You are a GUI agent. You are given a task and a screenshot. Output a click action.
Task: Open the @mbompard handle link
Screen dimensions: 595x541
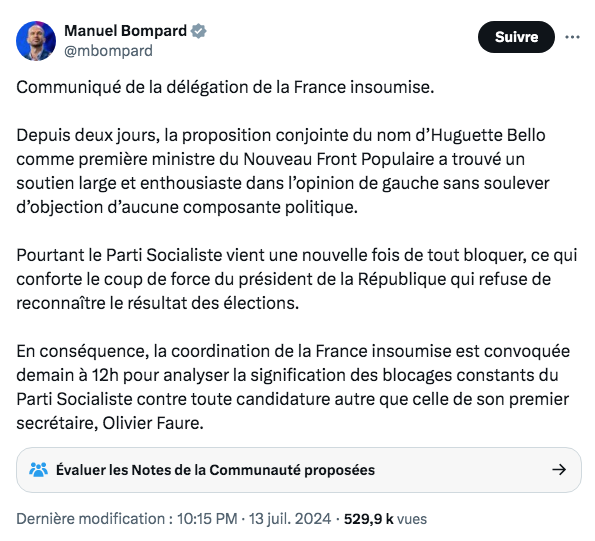pyautogui.click(x=109, y=51)
